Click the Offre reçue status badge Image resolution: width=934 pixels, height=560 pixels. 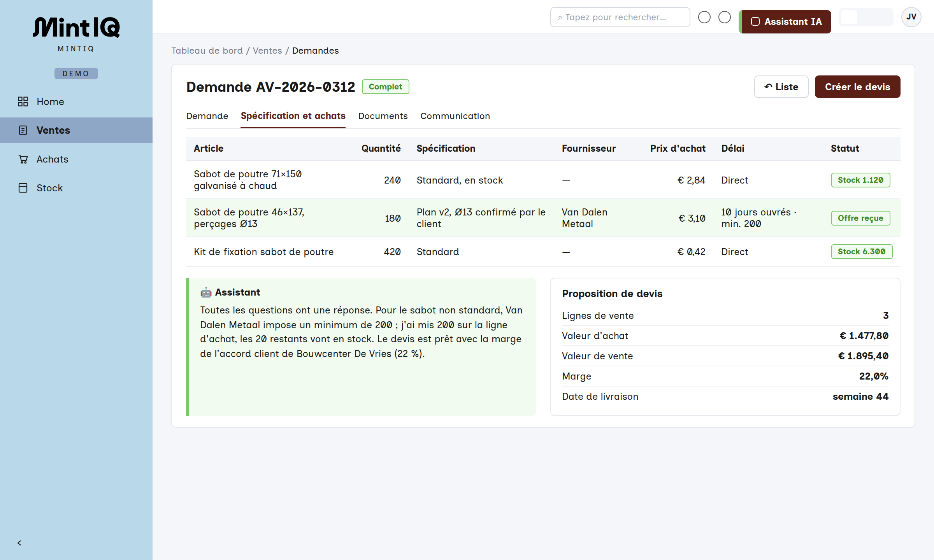(x=860, y=218)
